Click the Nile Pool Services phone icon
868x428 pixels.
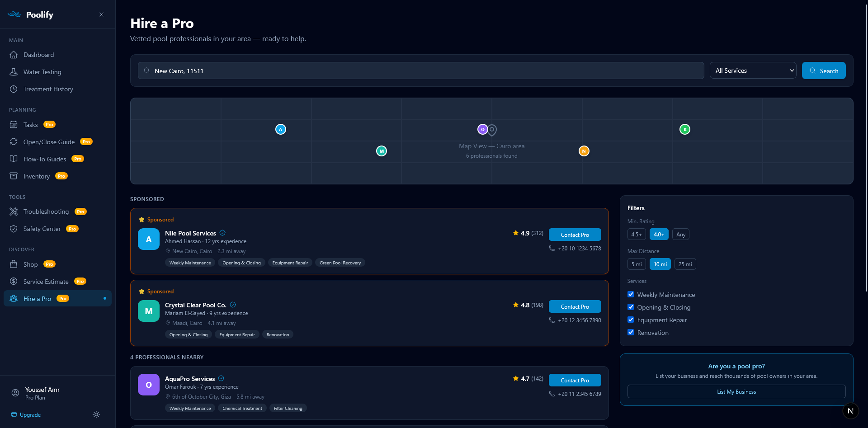[552, 248]
